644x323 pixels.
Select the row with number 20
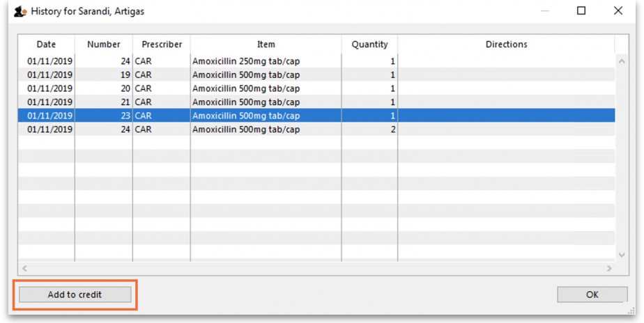[x=245, y=88]
